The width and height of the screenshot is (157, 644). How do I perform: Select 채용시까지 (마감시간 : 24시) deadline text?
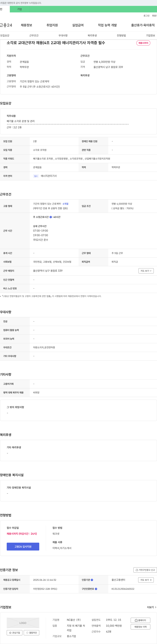22,534
